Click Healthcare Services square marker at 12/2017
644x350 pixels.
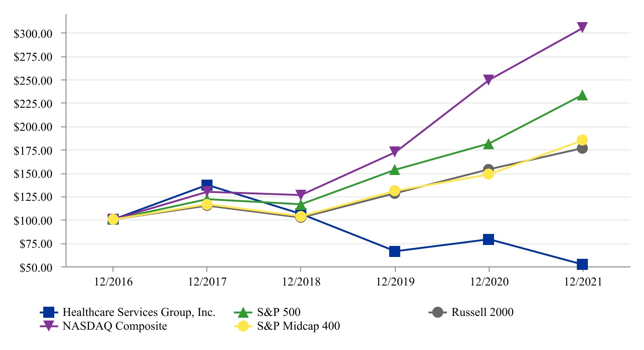(x=207, y=185)
